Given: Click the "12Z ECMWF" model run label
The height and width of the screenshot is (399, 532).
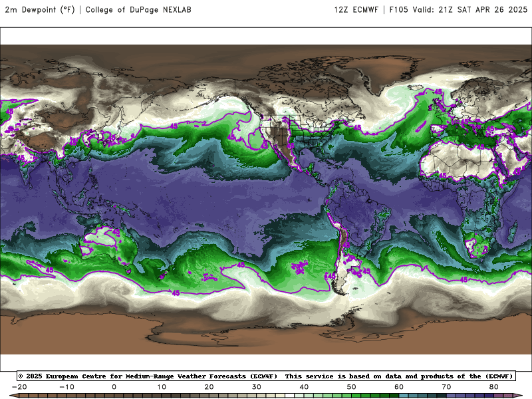Looking at the screenshot, I should pos(356,10).
